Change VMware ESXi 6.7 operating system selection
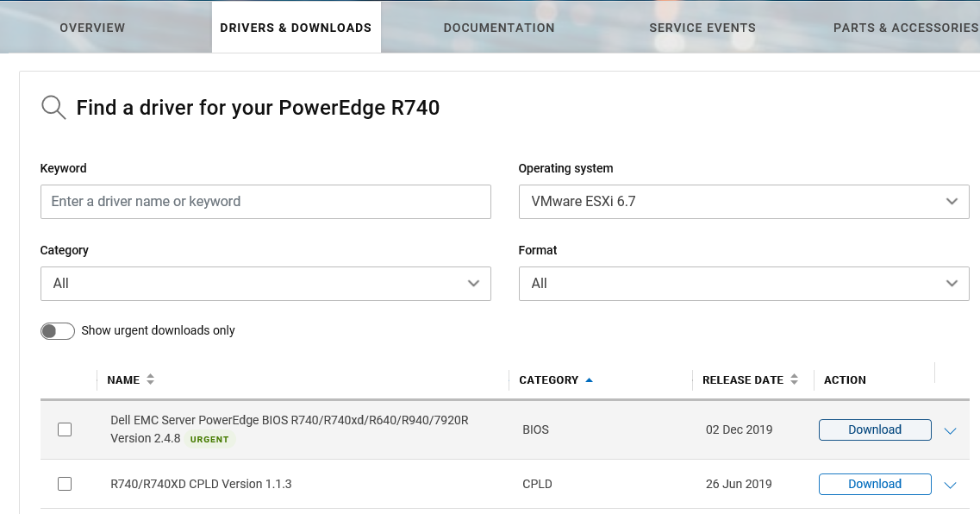This screenshot has height=514, width=980. tap(744, 201)
